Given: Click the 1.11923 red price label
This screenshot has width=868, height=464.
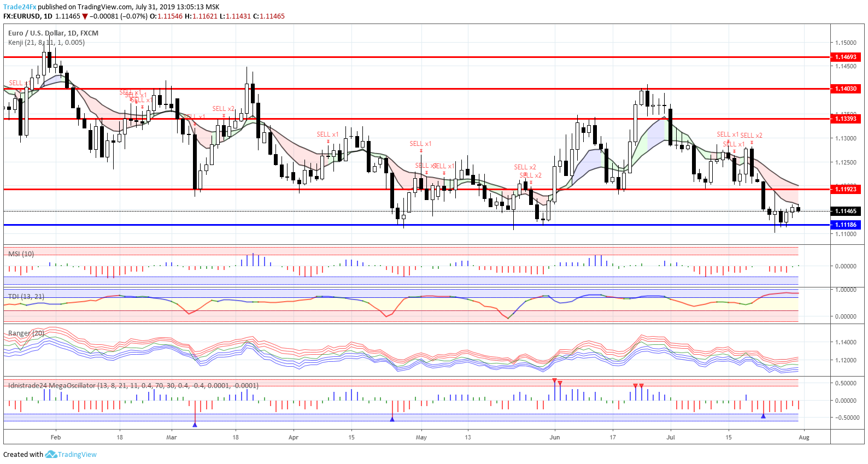Looking at the screenshot, I should [846, 189].
